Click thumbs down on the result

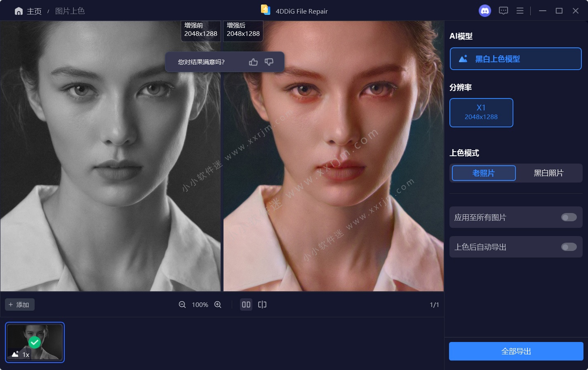(269, 62)
